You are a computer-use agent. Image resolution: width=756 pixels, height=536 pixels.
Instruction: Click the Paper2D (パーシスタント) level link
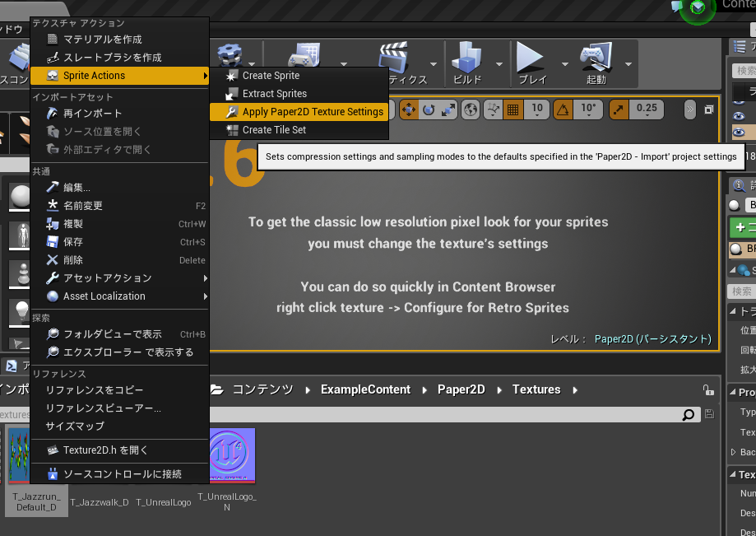(x=653, y=339)
